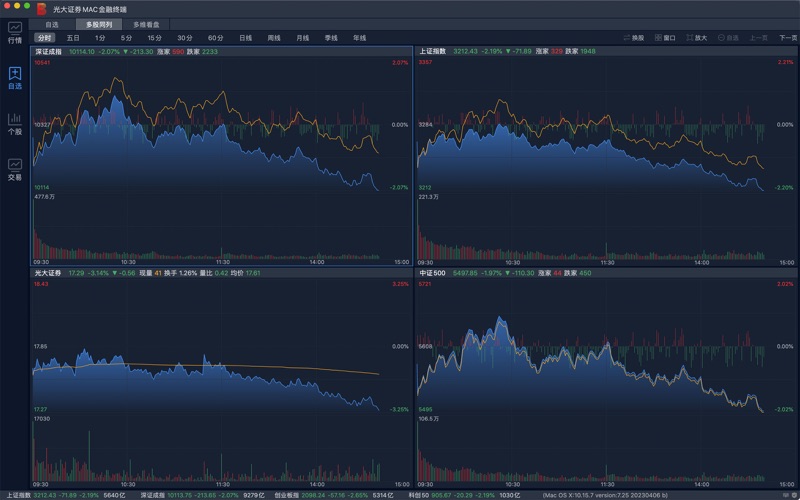Click the 中证500 chart panel title
The image size is (800, 500).
click(x=433, y=272)
